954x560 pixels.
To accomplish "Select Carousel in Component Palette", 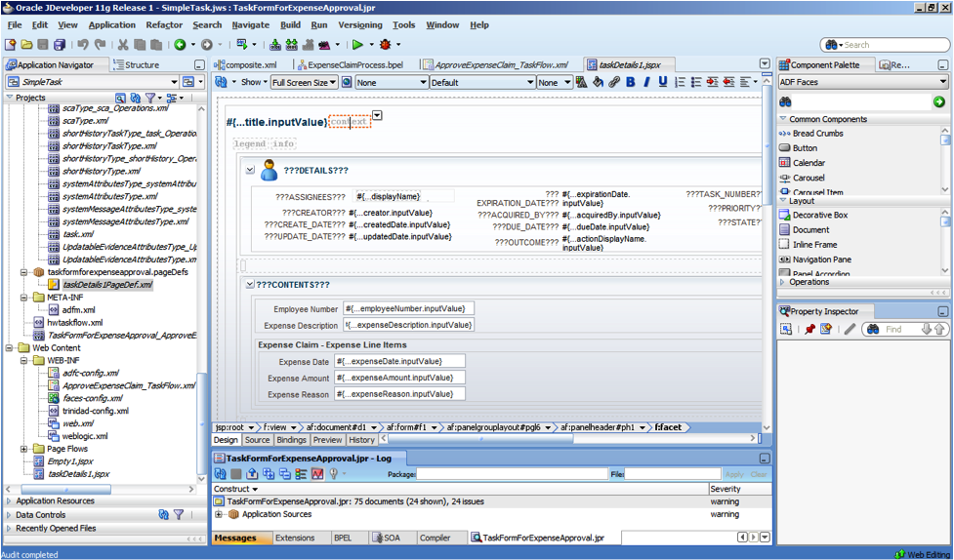I will 808,178.
